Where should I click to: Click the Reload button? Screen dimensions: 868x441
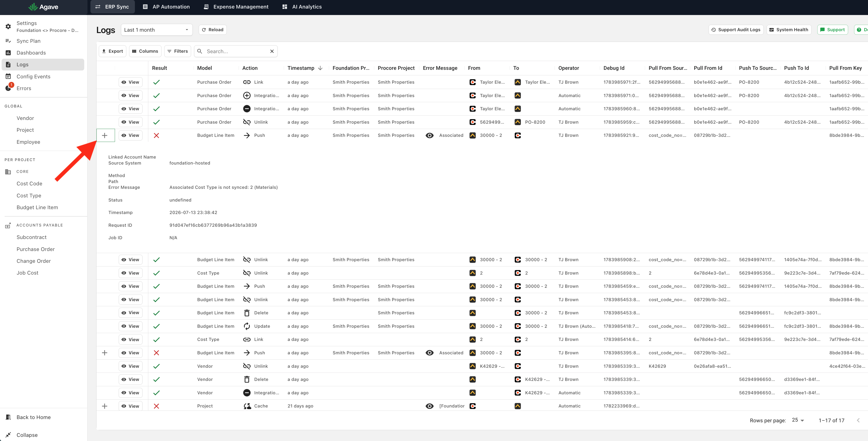tap(213, 30)
